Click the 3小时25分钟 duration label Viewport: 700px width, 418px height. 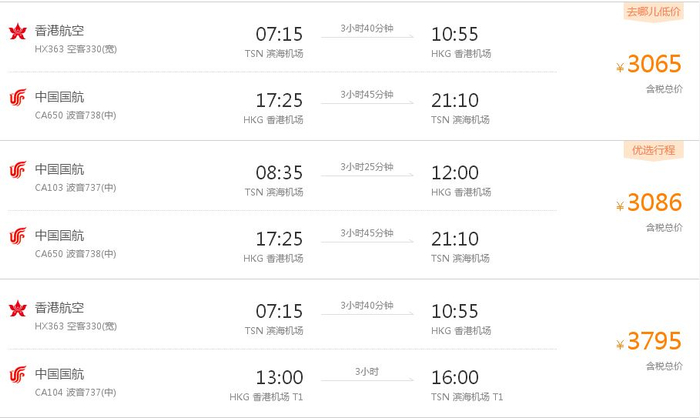(x=366, y=166)
